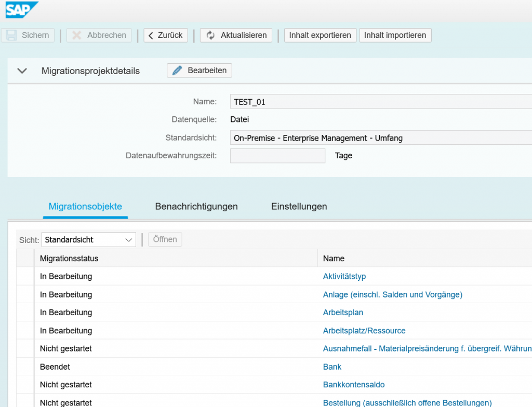532x407 pixels.
Task: Click Inhalt exportieren
Action: (320, 35)
